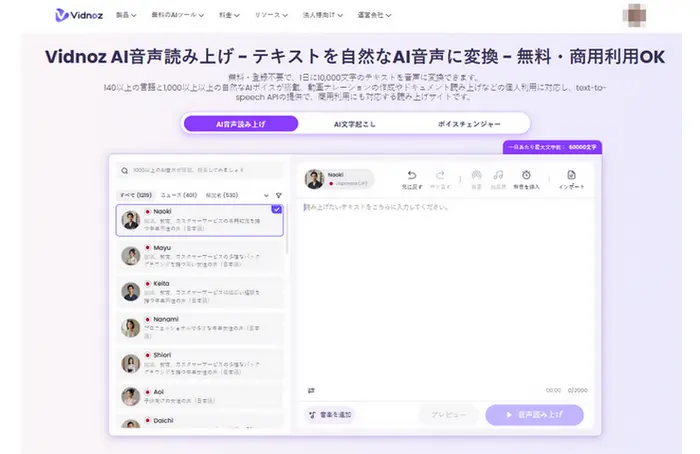Select the Naoki voice
Image resolution: width=700 pixels, height=454 pixels.
(x=200, y=220)
